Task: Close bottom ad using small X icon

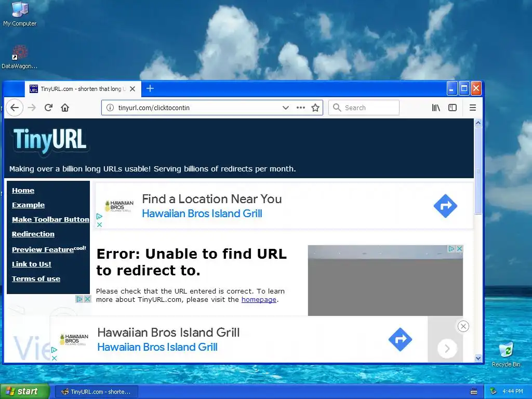Action: pos(54,358)
